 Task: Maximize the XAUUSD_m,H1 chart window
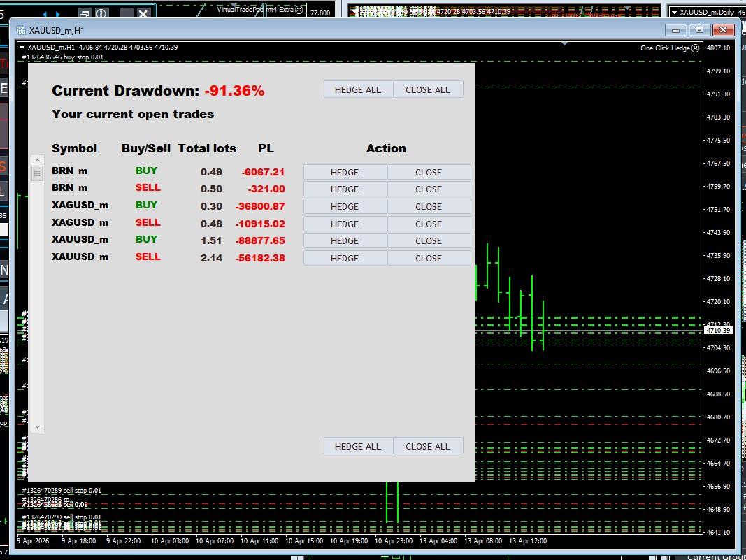699,31
